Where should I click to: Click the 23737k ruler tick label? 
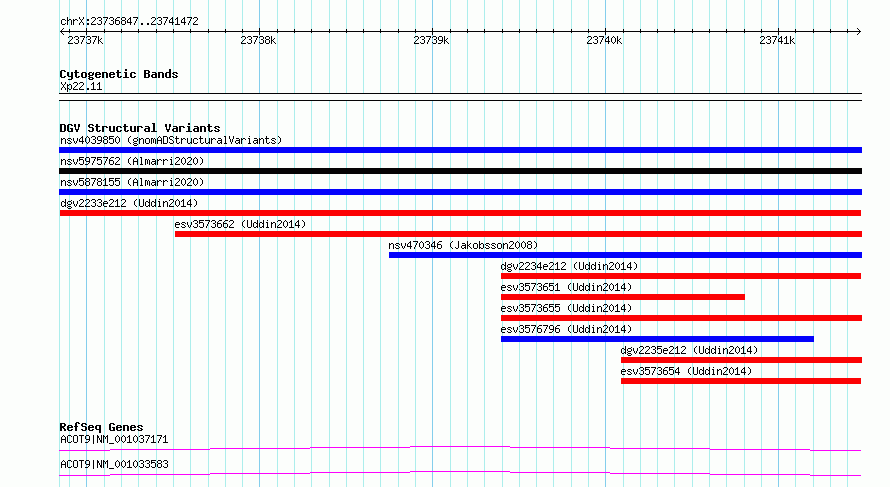pos(85,40)
